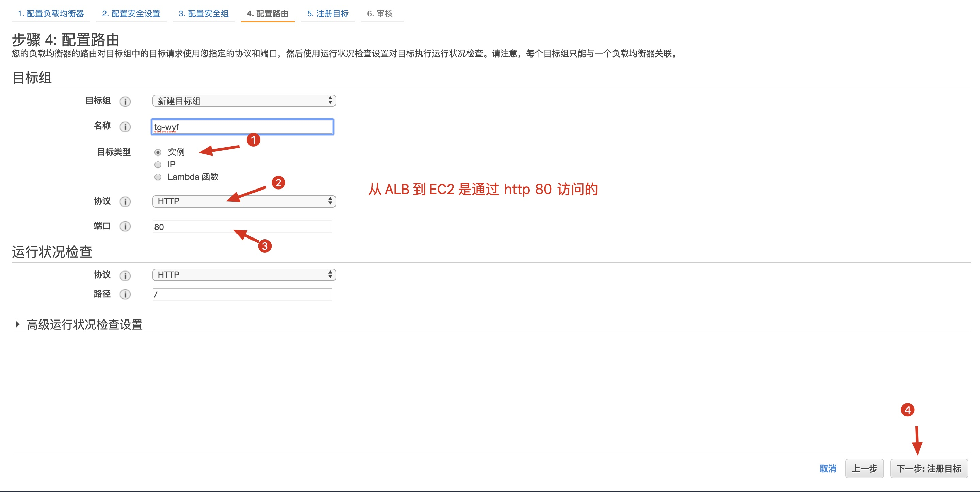
Task: Click the 运行状况检查 section heading
Action: coord(52,252)
